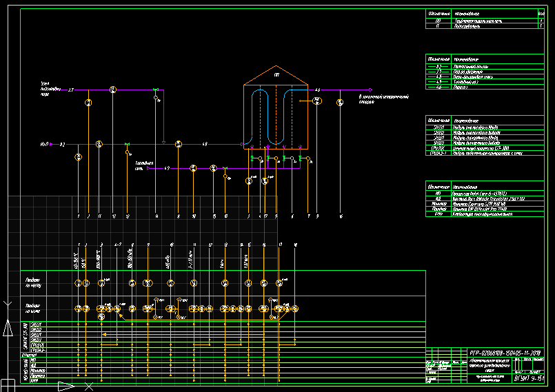Click the UCS origin square in the bottom-left corner
Viewport: 555px width, 392px height.
[x=8, y=385]
